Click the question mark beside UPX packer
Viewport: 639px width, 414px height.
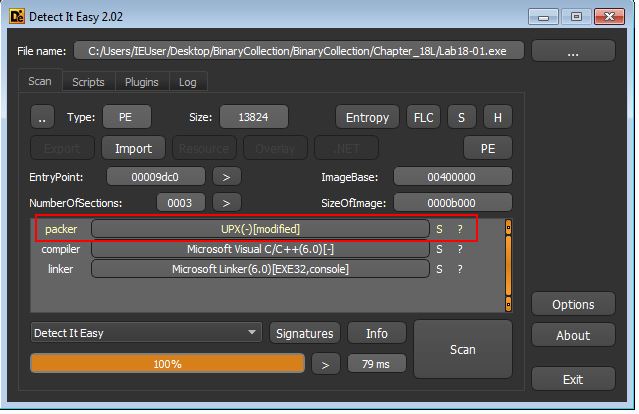460,229
